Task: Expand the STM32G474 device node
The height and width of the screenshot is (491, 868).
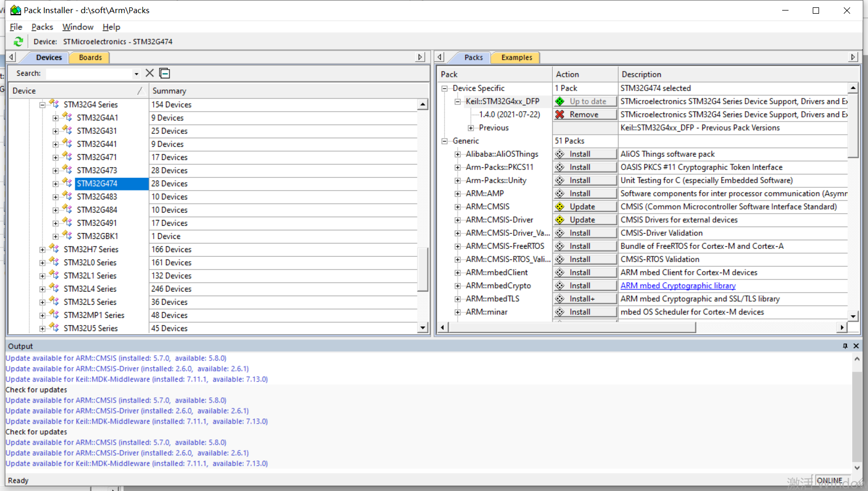Action: tap(55, 184)
